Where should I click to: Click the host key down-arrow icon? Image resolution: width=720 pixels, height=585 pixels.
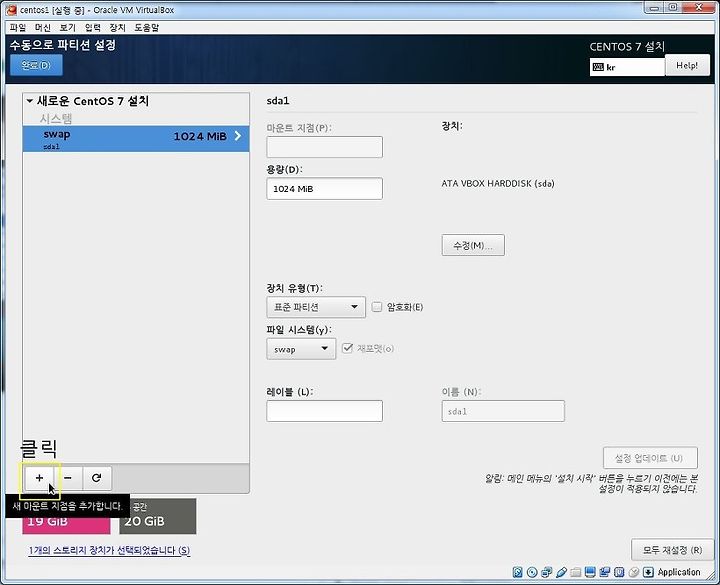point(648,572)
